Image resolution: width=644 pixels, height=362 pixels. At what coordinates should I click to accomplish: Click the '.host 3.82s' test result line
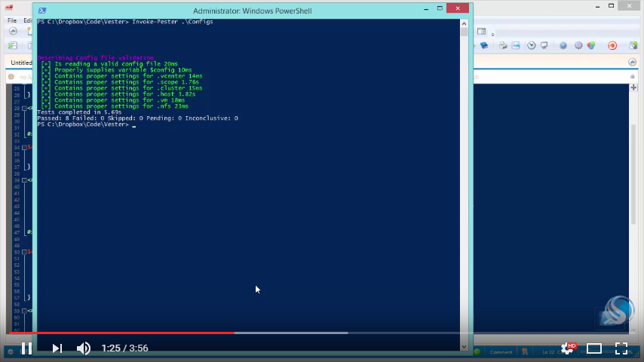coord(125,94)
